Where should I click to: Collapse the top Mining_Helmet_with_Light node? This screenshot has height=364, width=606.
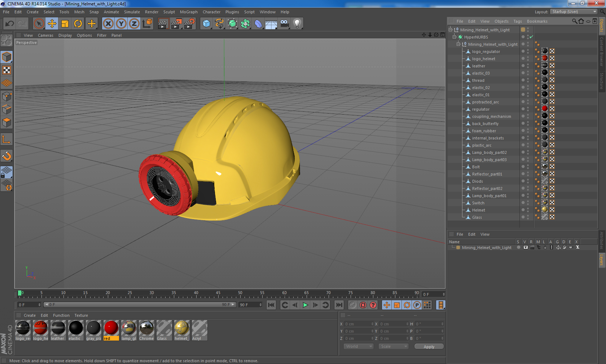coord(451,30)
